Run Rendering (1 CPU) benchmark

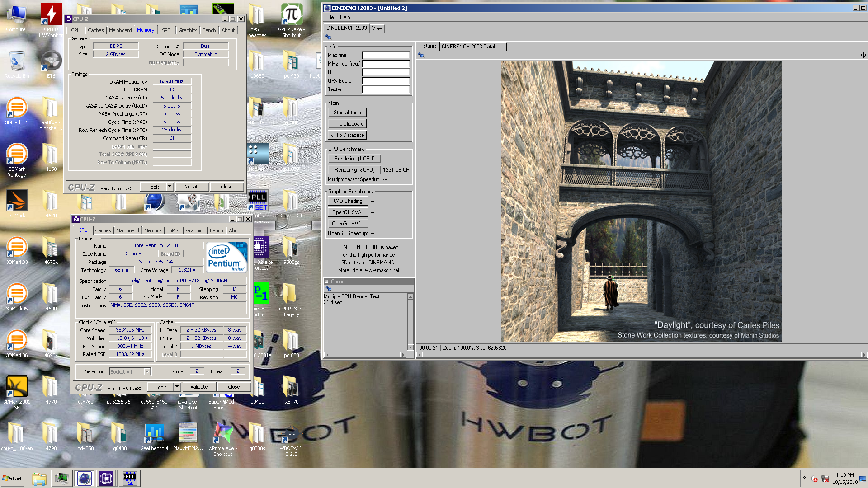354,159
